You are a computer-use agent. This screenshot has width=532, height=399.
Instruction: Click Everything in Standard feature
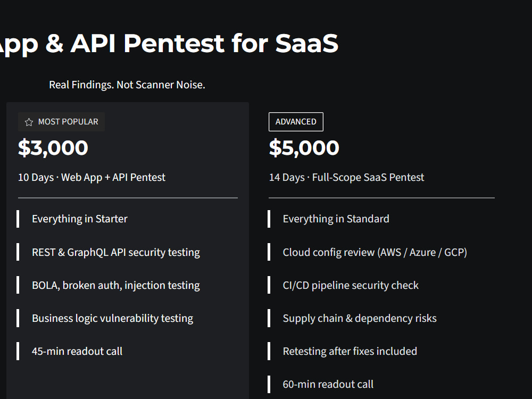pyautogui.click(x=336, y=219)
